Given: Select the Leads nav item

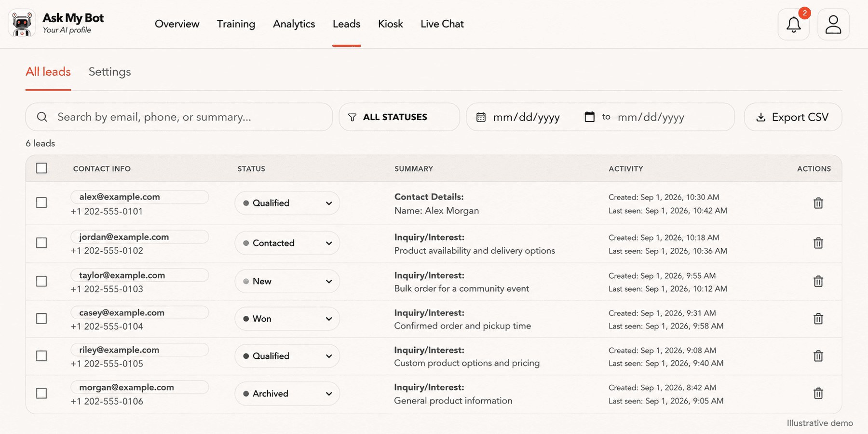Looking at the screenshot, I should tap(346, 24).
